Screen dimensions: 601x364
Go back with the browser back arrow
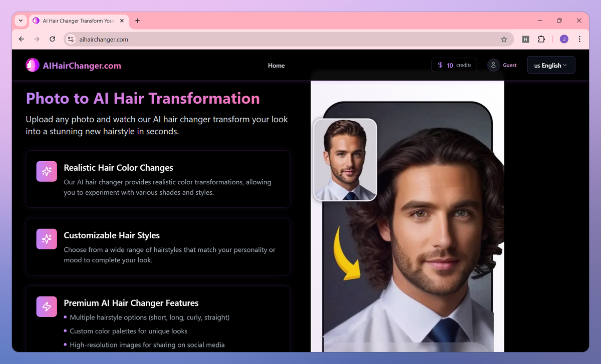tap(21, 39)
